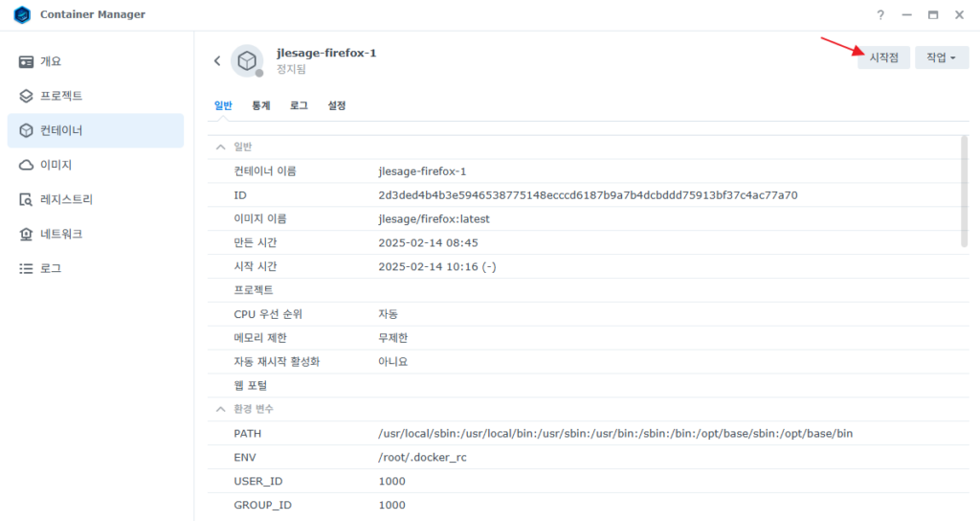The height and width of the screenshot is (521, 980).
Task: Click the 개요 overview icon in sidebar
Action: click(x=27, y=61)
